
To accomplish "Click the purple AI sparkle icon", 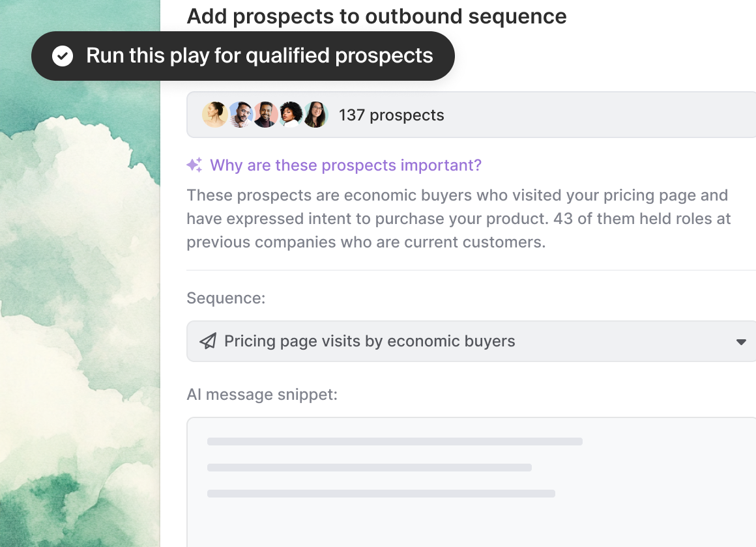I will [x=194, y=165].
